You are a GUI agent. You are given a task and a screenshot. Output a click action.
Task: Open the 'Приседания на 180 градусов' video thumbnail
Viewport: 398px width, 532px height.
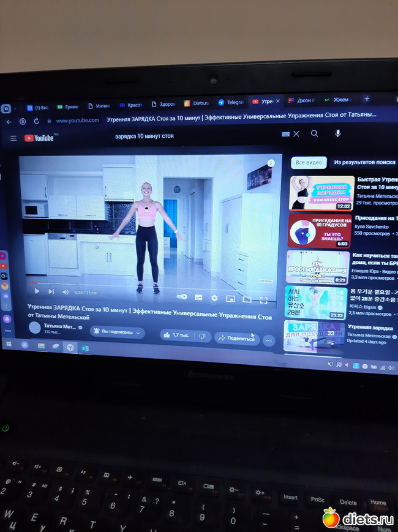click(x=319, y=231)
